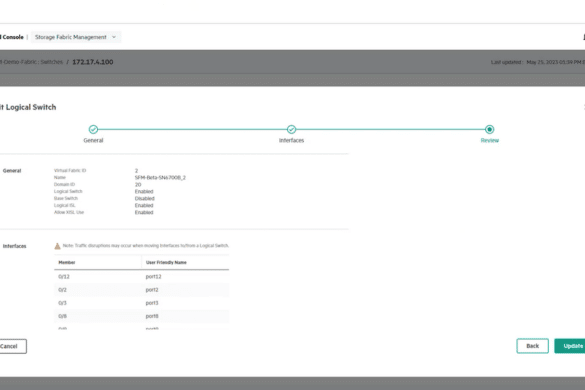Click the Console header text

12,37
